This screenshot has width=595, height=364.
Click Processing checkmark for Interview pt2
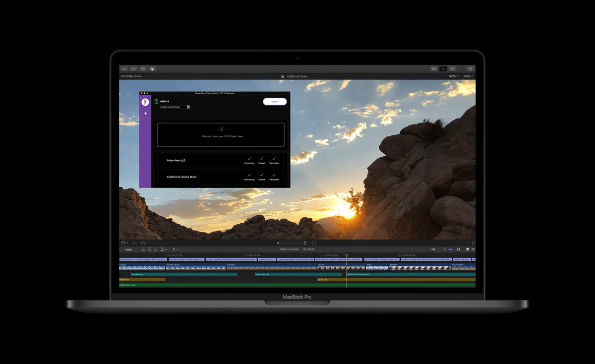[x=249, y=159]
